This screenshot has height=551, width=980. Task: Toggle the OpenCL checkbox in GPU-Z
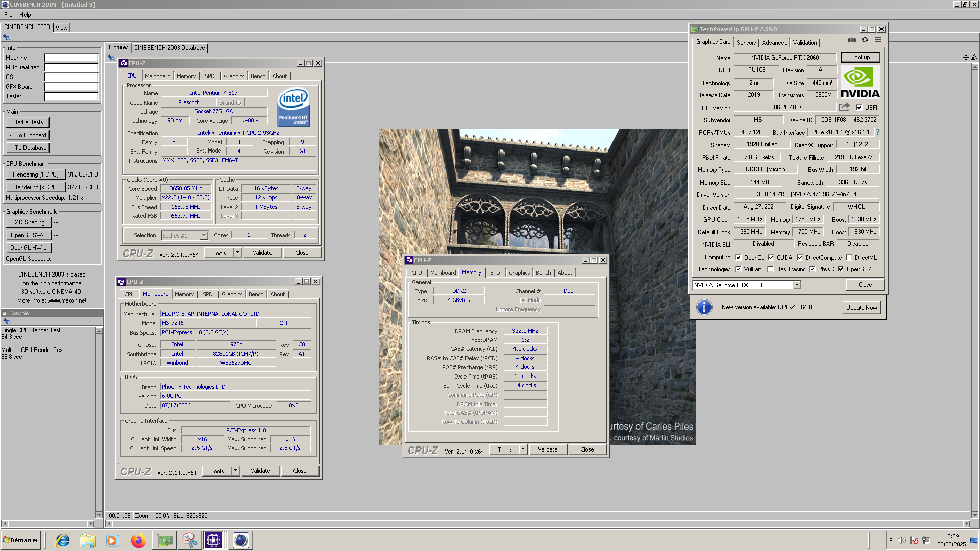738,258
